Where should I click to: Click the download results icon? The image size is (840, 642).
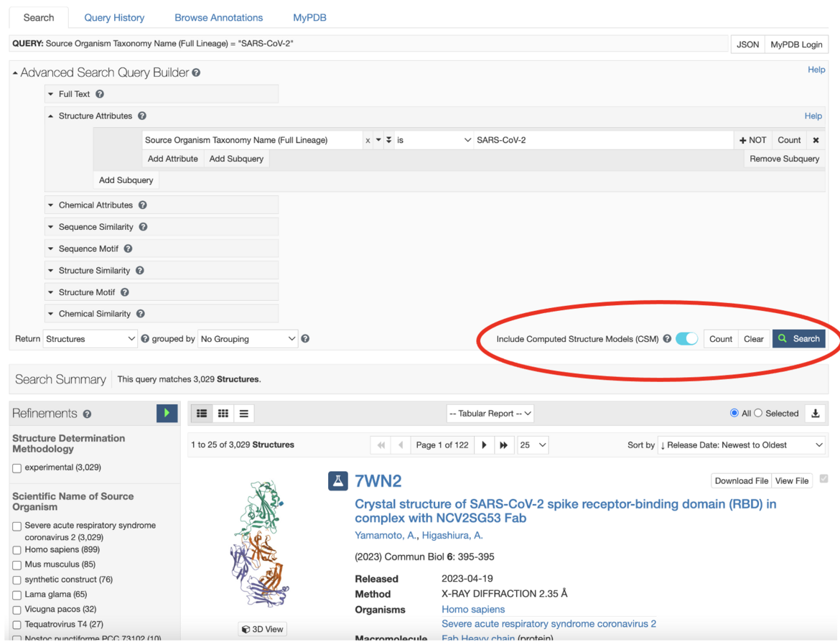point(816,413)
